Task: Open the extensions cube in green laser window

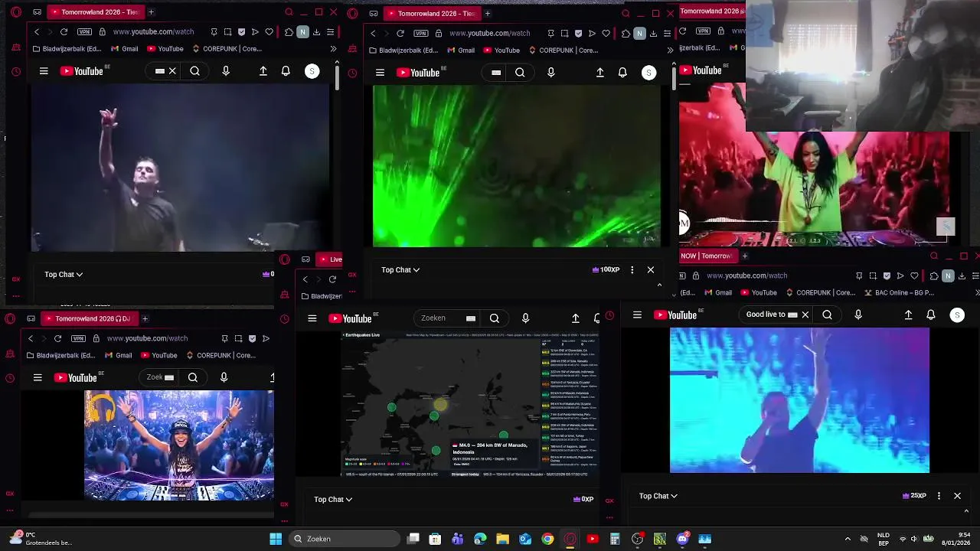Action: 626,33
